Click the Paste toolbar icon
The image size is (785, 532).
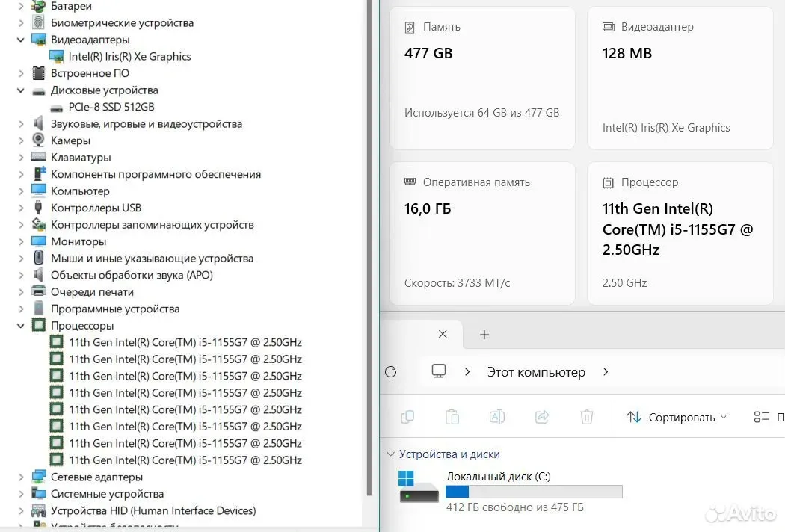[x=452, y=417]
